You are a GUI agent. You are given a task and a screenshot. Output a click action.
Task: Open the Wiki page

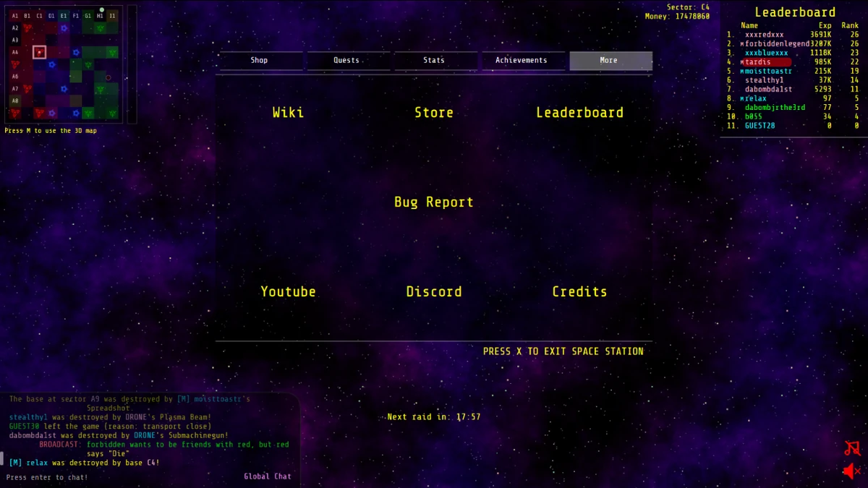pyautogui.click(x=287, y=112)
